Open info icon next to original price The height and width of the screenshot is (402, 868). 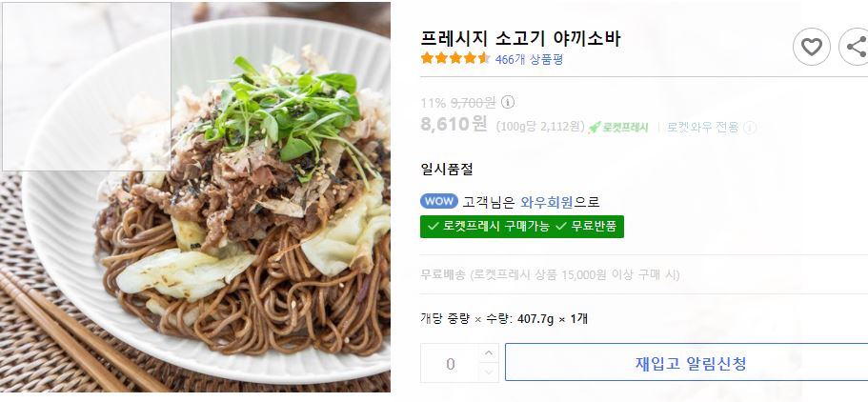click(508, 103)
